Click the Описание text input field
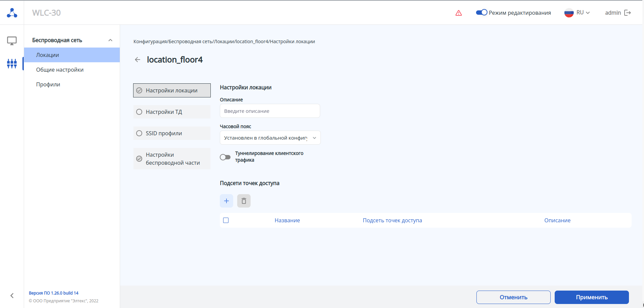644x308 pixels. [x=270, y=111]
